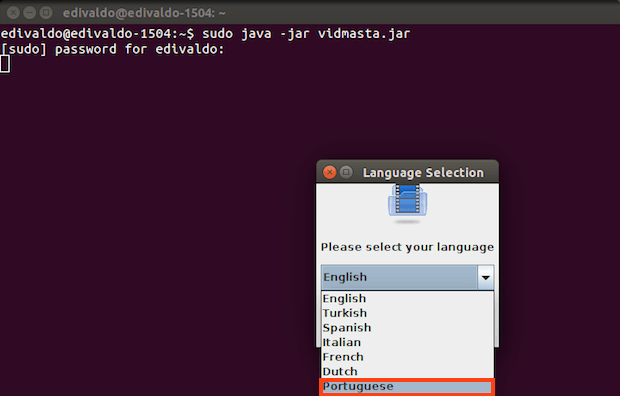
Task: Click the combo box showing English
Action: pyautogui.click(x=408, y=277)
